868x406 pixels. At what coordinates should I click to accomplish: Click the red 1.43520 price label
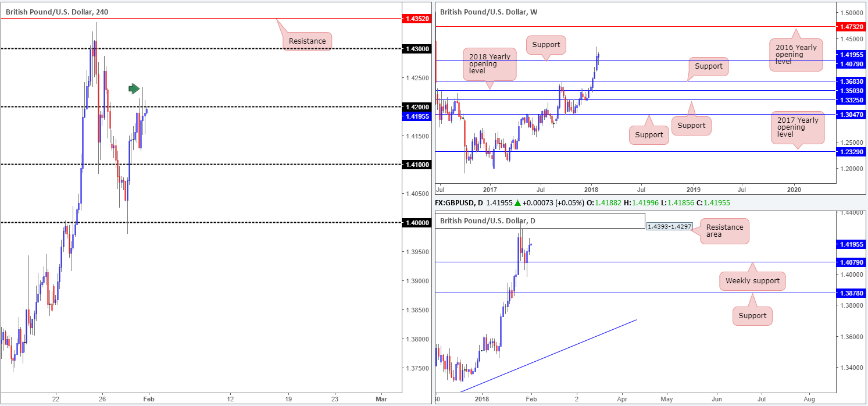(418, 19)
